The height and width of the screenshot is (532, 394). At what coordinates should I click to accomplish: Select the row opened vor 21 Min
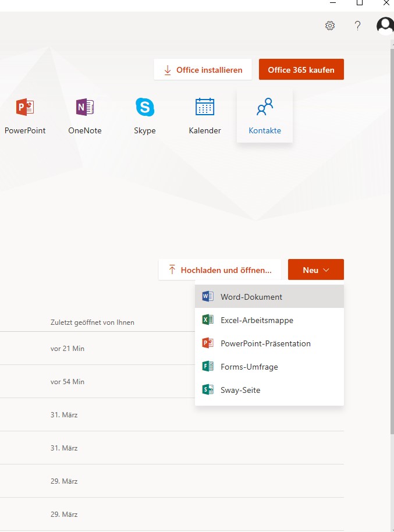(x=97, y=349)
